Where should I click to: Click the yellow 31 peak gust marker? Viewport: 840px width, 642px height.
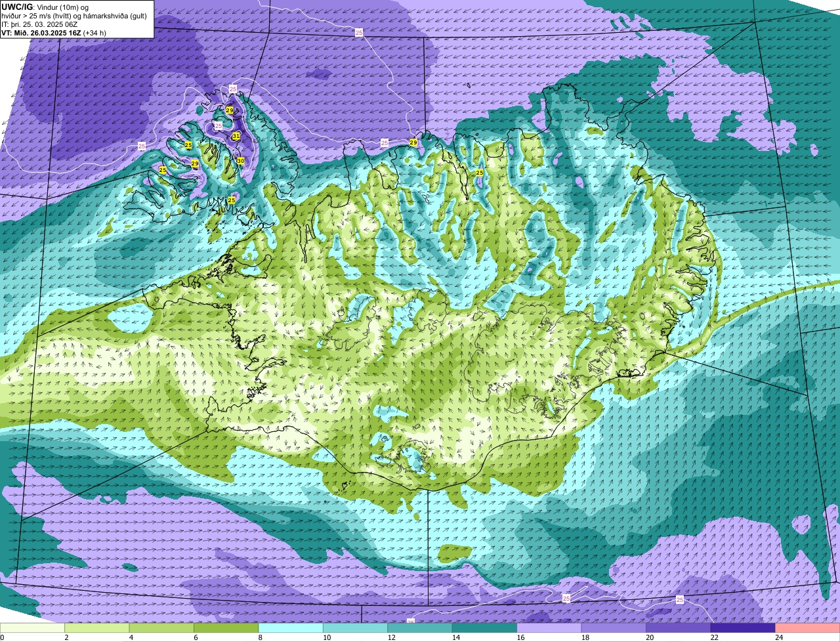pyautogui.click(x=236, y=136)
